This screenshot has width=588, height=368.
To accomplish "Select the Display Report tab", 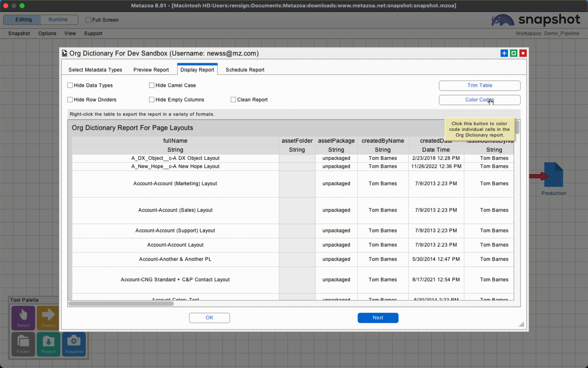I will coord(197,70).
